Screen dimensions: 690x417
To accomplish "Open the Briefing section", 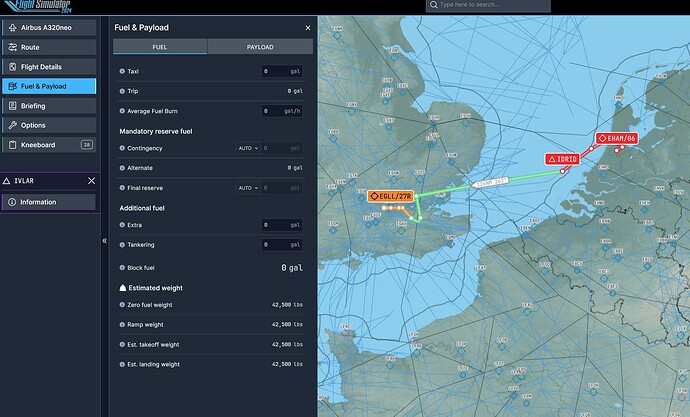I will (49, 106).
